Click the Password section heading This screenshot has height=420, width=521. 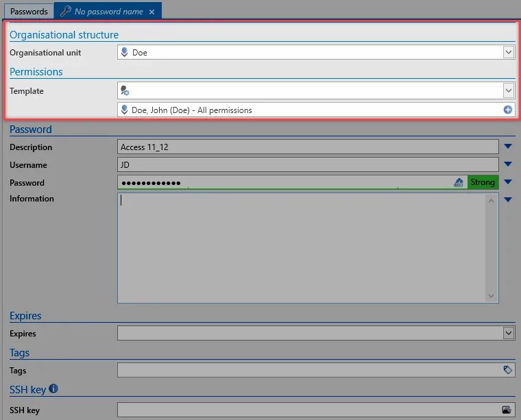(x=31, y=129)
